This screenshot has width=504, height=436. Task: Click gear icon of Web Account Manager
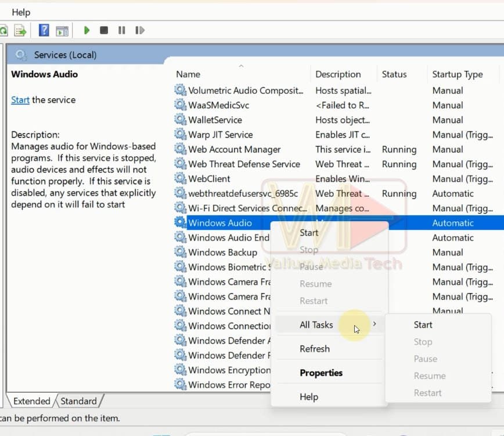pos(181,149)
